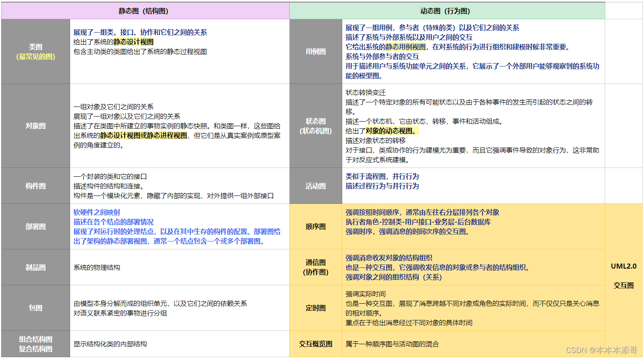The image size is (644, 358).
Task: Click text 显示结构化类的内部结构
Action: tap(110, 344)
